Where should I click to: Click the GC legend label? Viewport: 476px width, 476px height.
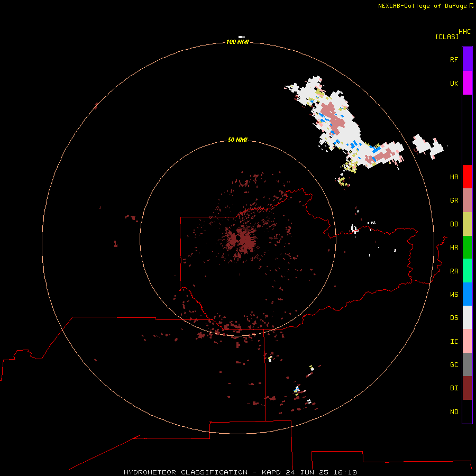click(x=454, y=364)
